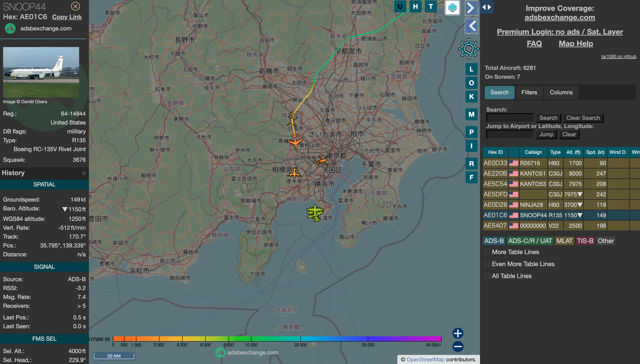Click the Jump to Airport input field
This screenshot has width=640, height=364.
(510, 134)
